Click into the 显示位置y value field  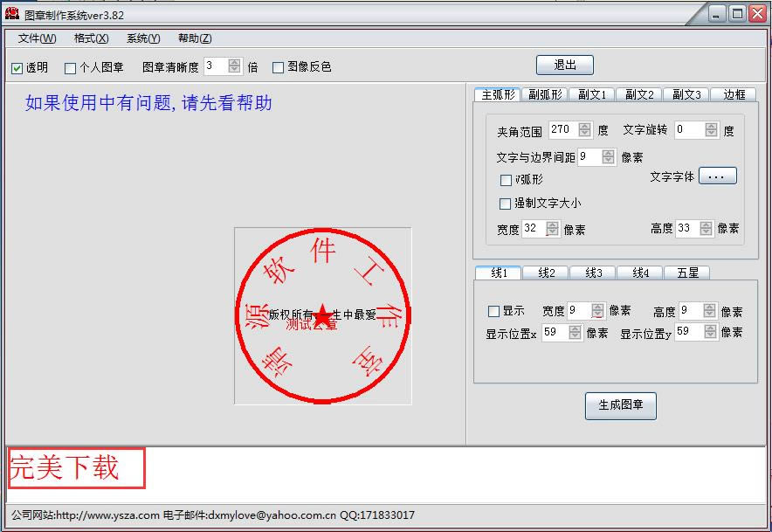[689, 331]
